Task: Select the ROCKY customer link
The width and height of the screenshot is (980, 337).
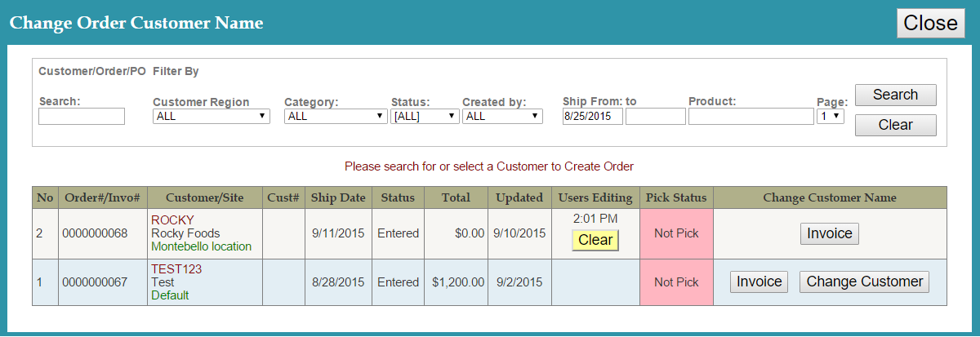Action: (x=172, y=220)
